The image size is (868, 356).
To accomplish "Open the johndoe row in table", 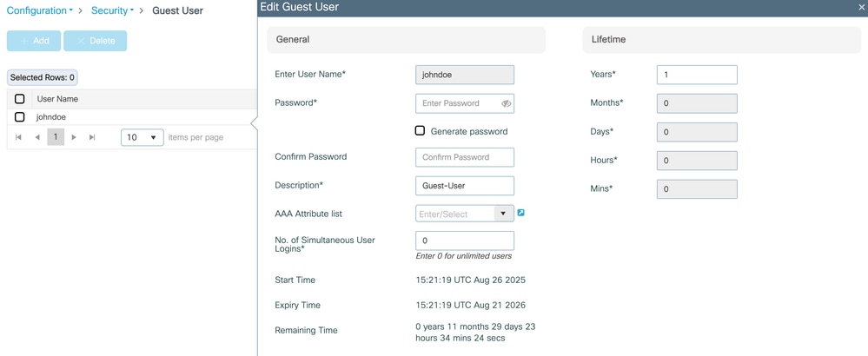I will tap(132, 117).
